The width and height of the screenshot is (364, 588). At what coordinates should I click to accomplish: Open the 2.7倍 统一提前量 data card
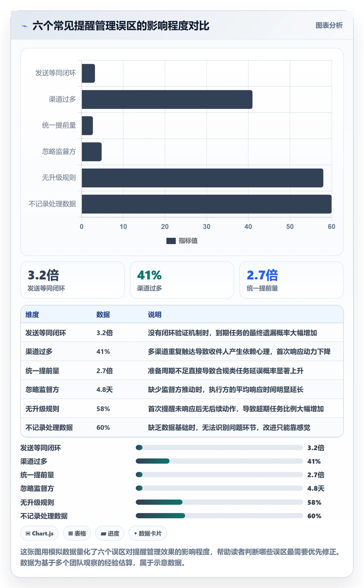point(291,280)
